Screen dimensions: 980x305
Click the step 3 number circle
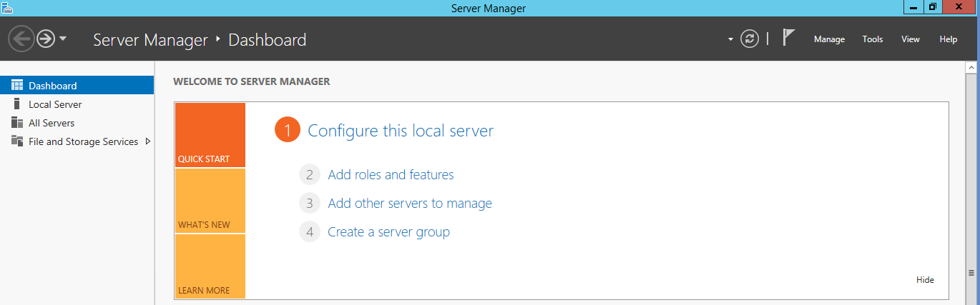pos(310,203)
